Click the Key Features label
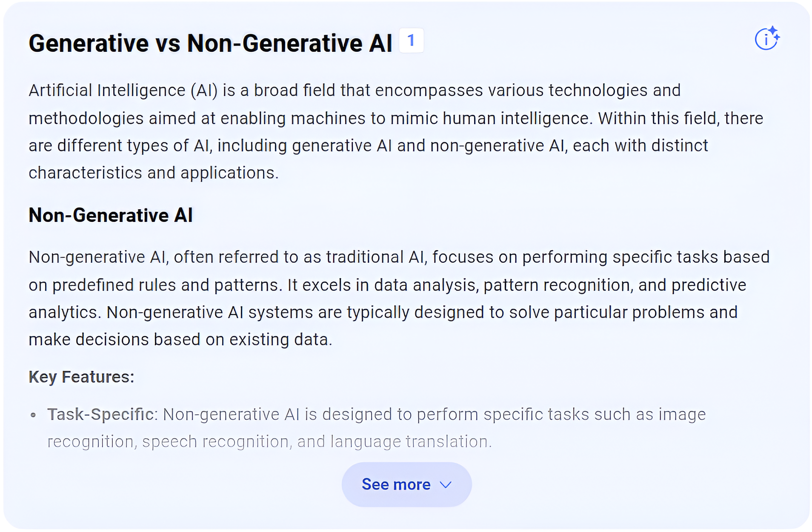Screen dimensions: 812x532 coord(81,377)
